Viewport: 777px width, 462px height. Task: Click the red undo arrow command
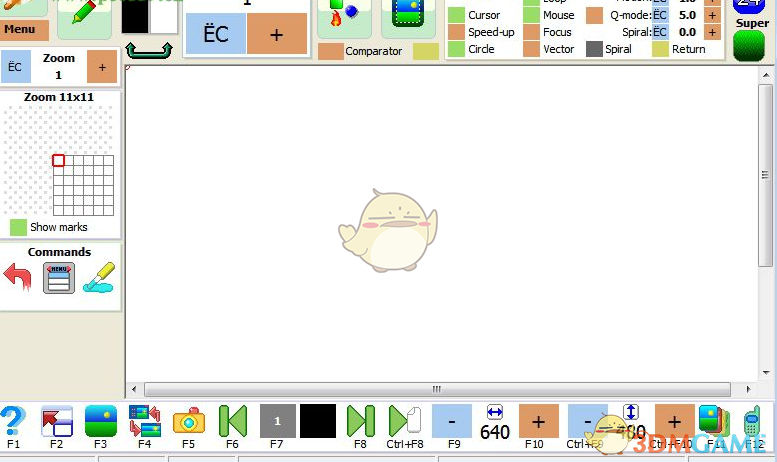[17, 277]
